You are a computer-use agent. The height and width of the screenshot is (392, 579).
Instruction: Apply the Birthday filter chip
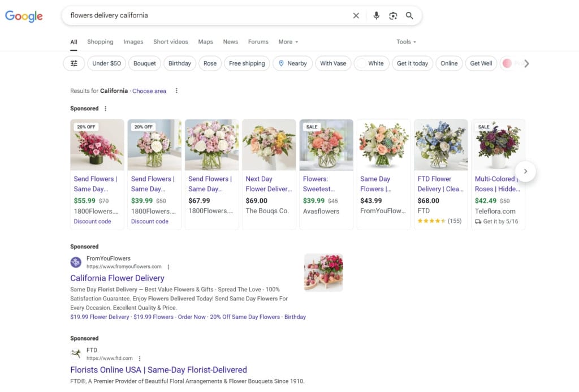coord(179,63)
